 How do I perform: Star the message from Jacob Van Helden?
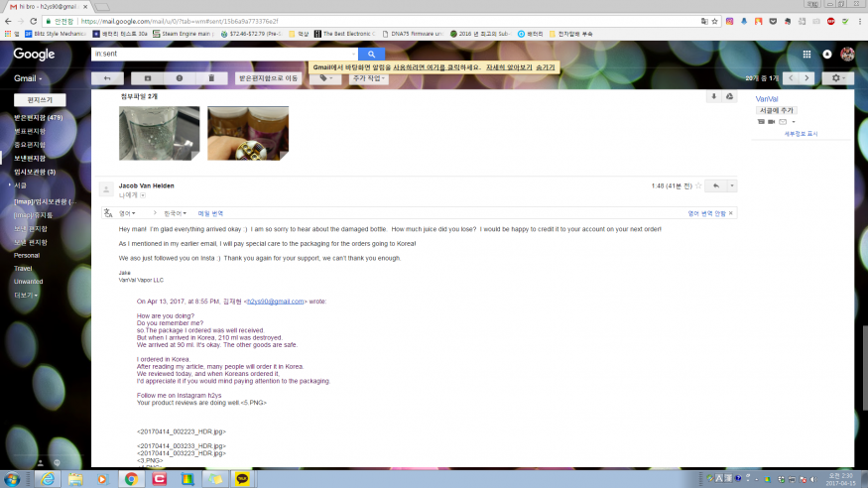point(694,185)
